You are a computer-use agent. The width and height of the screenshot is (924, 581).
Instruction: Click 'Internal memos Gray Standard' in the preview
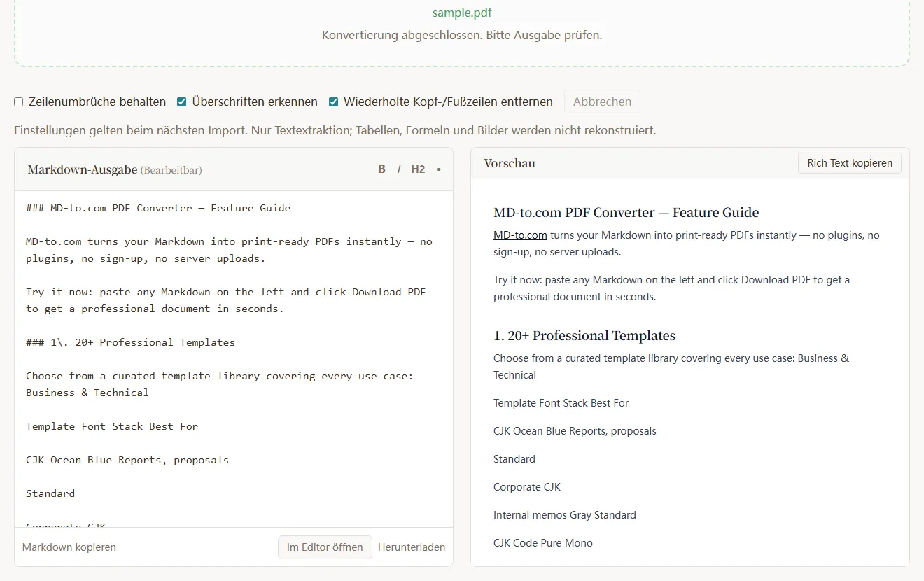(x=565, y=515)
